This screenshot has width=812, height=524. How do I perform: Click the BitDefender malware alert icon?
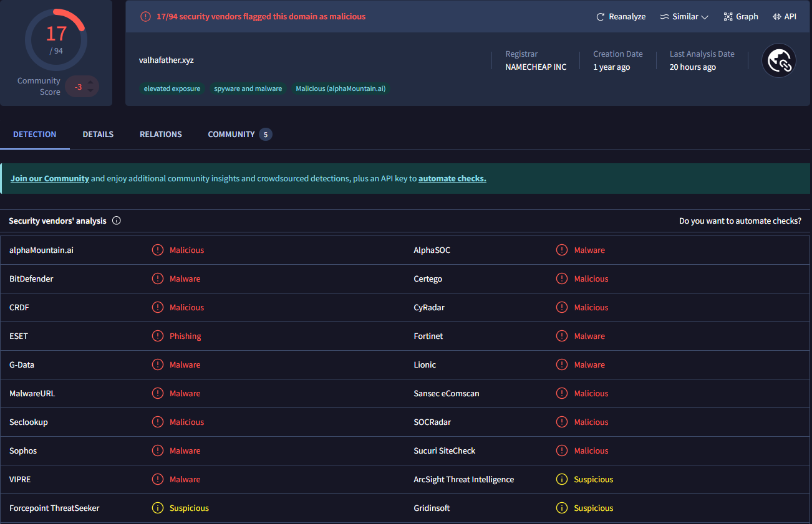(158, 279)
